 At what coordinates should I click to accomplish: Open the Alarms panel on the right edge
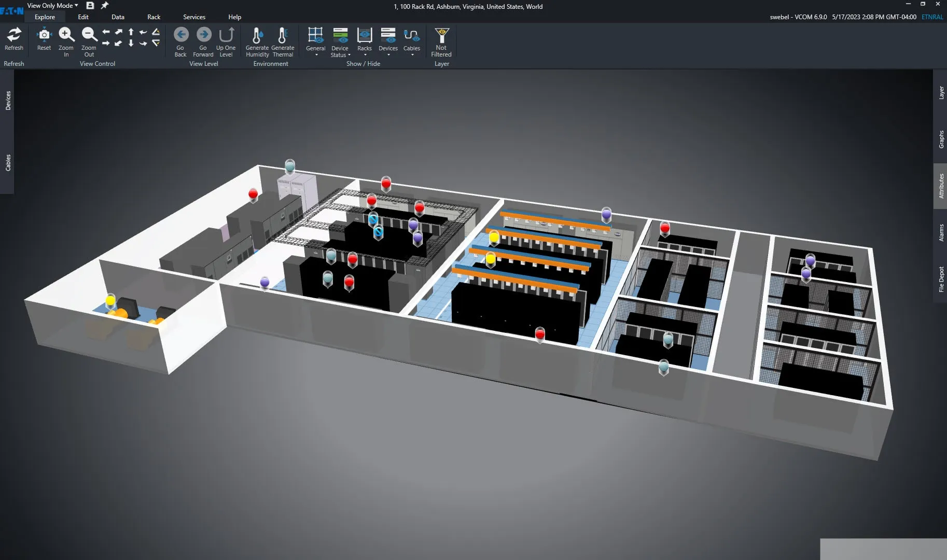tap(940, 235)
